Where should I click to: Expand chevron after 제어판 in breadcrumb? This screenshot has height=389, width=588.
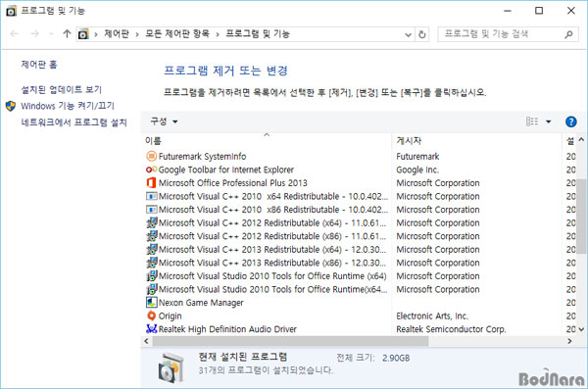point(137,34)
